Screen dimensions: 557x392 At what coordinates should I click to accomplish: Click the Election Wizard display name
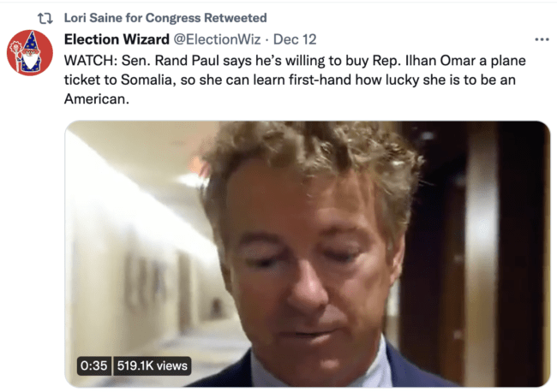(117, 39)
